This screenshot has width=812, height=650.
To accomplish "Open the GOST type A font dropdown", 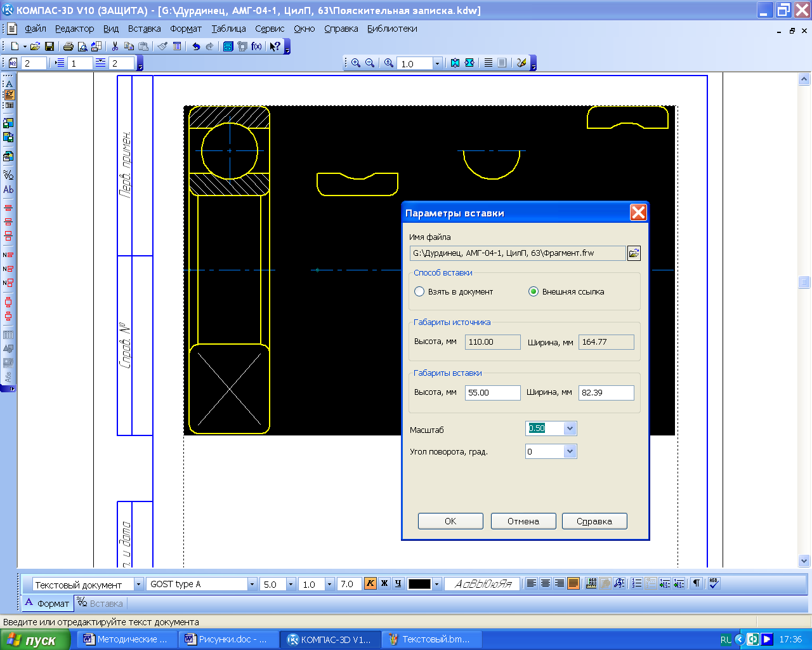I will click(252, 584).
